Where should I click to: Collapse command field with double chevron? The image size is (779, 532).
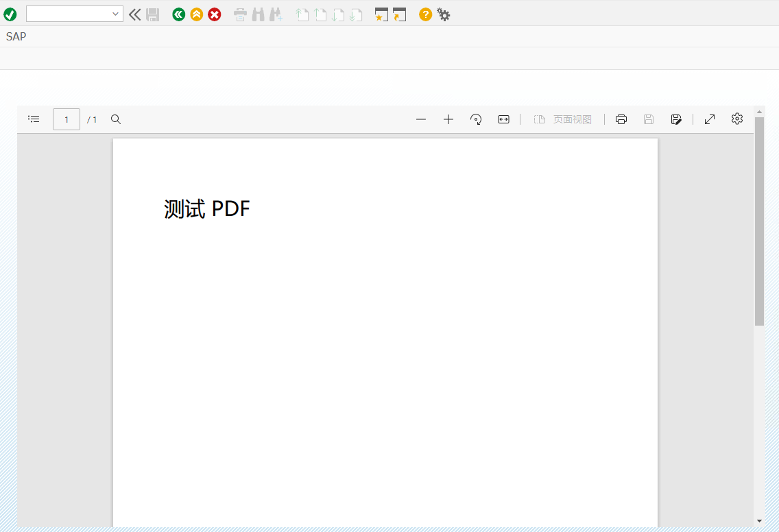click(134, 14)
